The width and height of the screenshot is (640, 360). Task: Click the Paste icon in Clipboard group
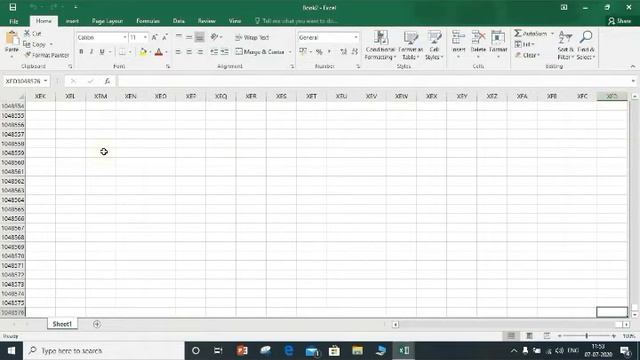(12, 38)
